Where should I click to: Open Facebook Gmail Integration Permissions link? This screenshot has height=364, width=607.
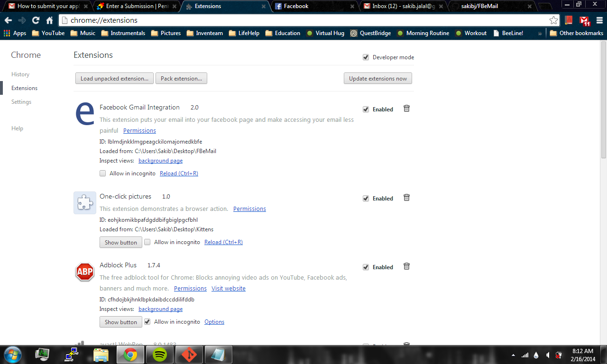pos(139,130)
